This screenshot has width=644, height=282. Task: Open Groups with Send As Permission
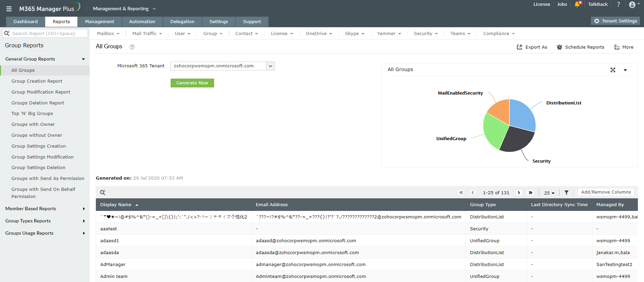pos(48,179)
